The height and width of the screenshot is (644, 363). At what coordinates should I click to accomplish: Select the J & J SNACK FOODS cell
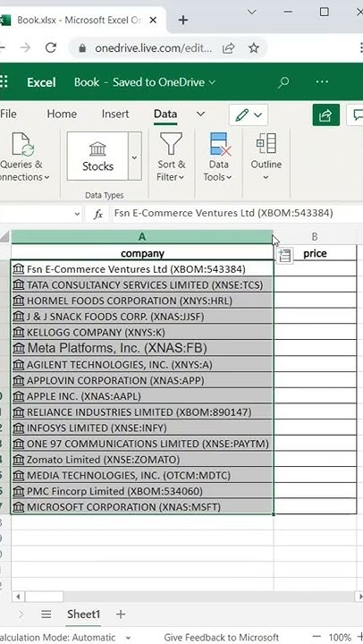click(142, 317)
